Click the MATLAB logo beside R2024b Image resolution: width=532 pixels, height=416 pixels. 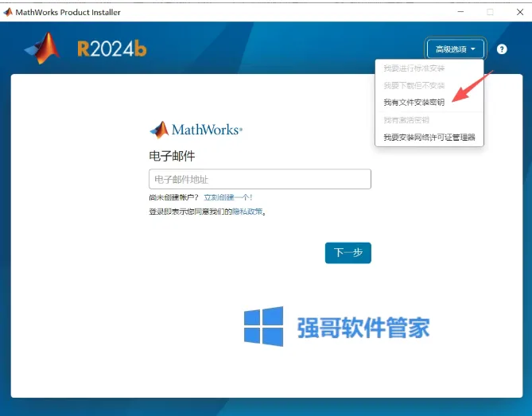click(43, 49)
